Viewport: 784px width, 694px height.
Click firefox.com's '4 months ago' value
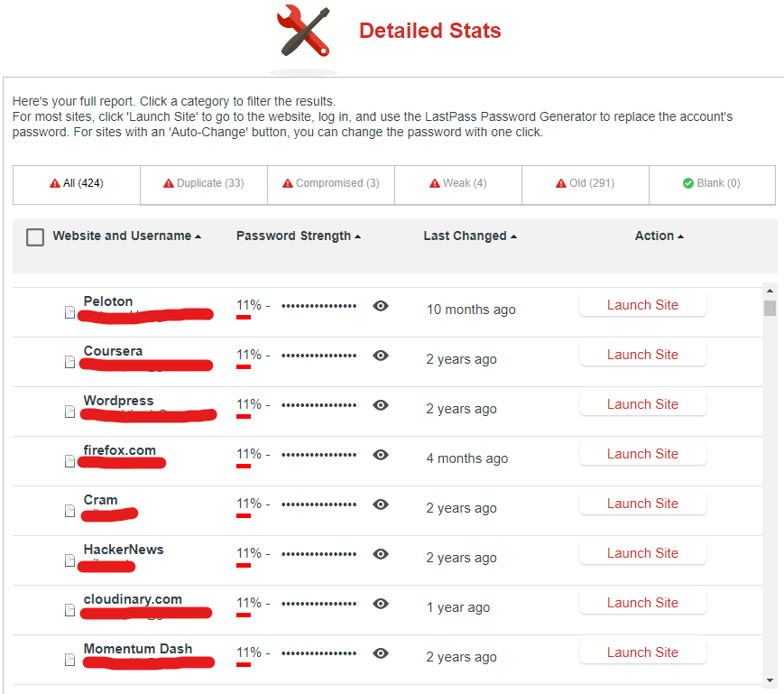[x=467, y=458]
